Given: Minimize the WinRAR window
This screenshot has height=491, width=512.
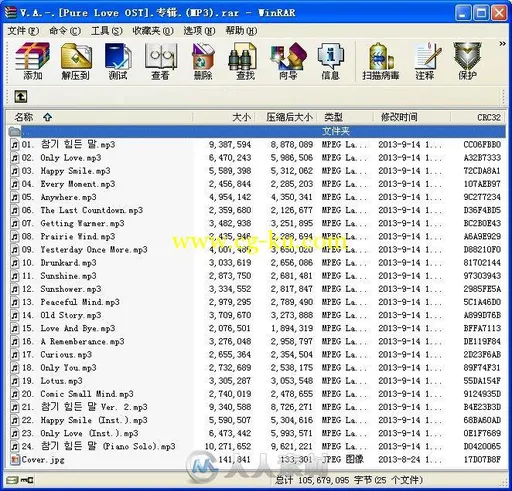Looking at the screenshot, I should (x=463, y=13).
